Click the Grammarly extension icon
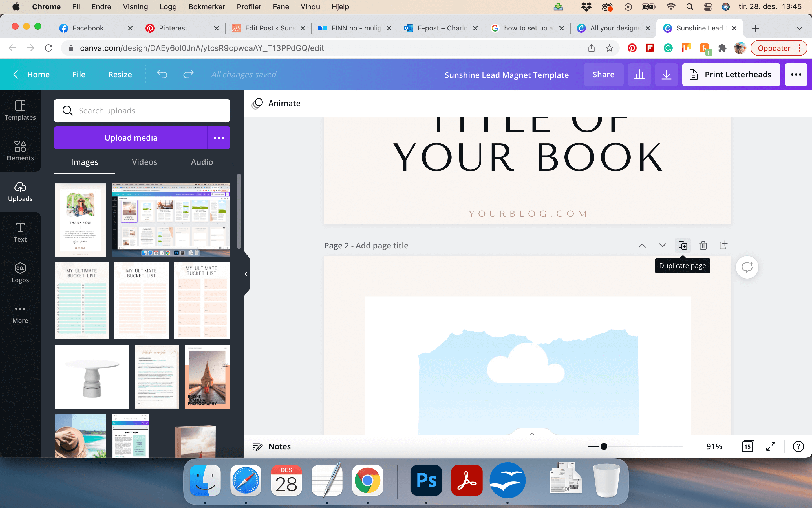This screenshot has height=508, width=812. (x=668, y=48)
